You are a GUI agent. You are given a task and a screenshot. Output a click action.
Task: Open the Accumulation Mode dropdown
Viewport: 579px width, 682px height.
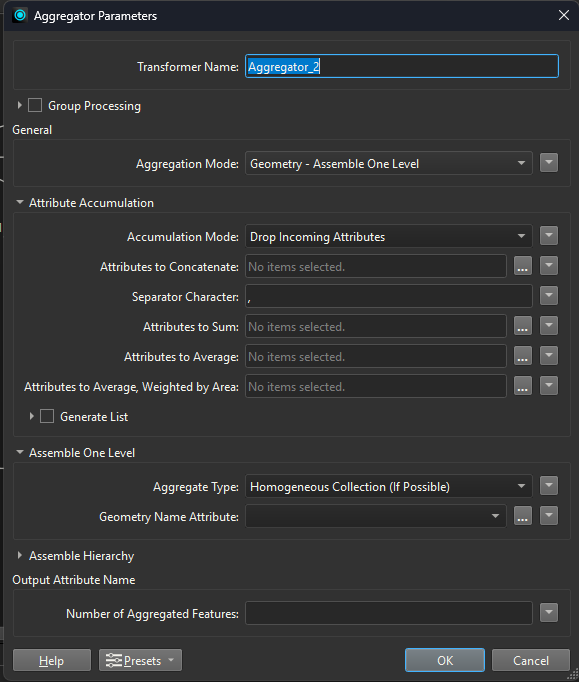[x=388, y=236]
